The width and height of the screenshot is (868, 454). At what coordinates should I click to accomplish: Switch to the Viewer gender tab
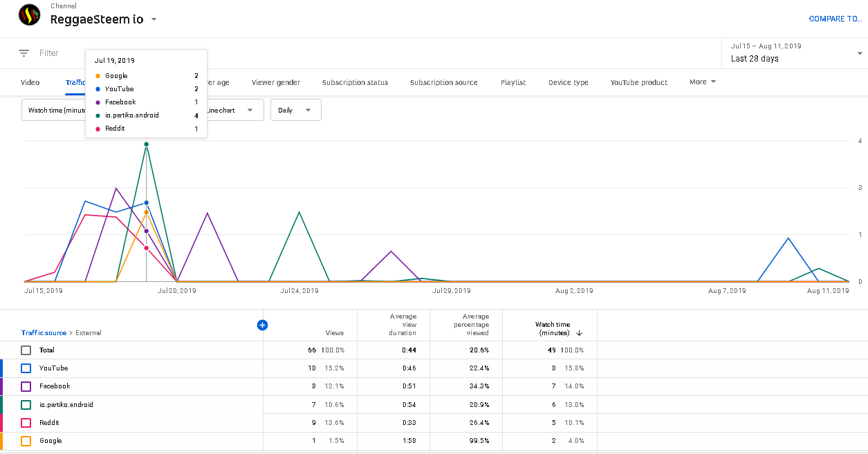(276, 82)
